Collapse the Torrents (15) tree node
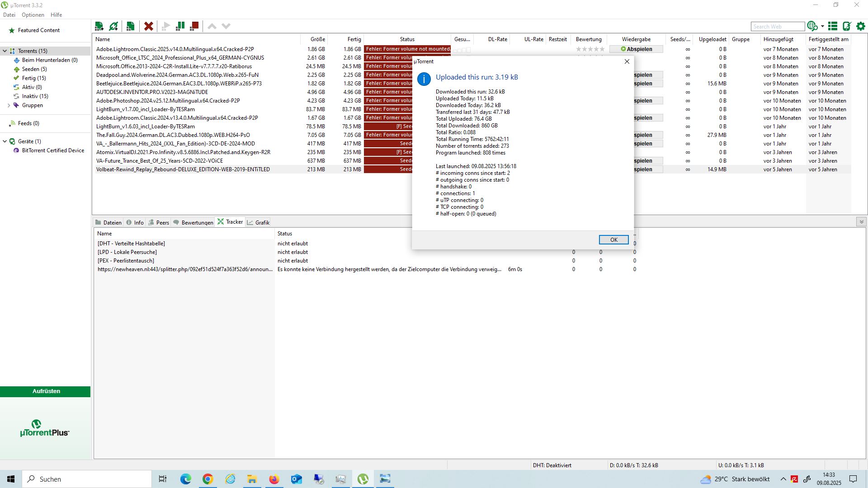This screenshot has height=488, width=868. [5, 51]
